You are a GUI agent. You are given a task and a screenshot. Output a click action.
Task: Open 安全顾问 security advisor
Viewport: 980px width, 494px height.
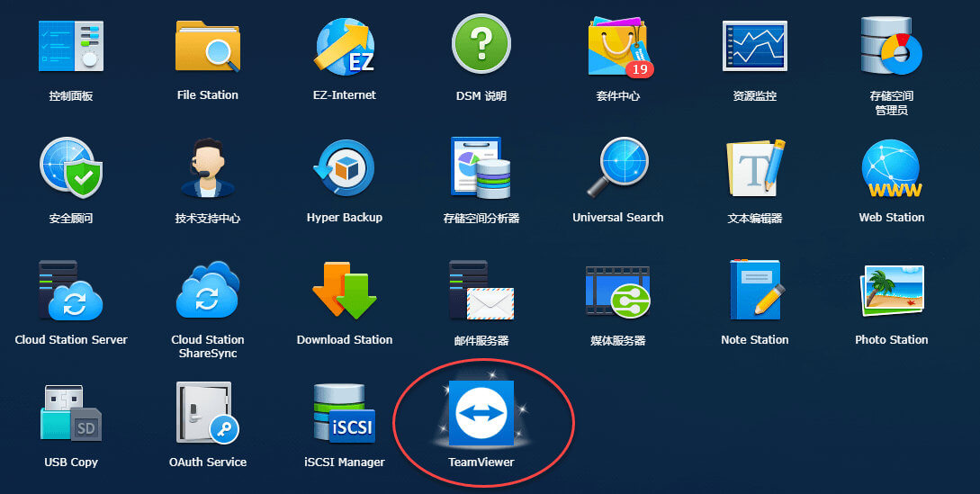[70, 167]
